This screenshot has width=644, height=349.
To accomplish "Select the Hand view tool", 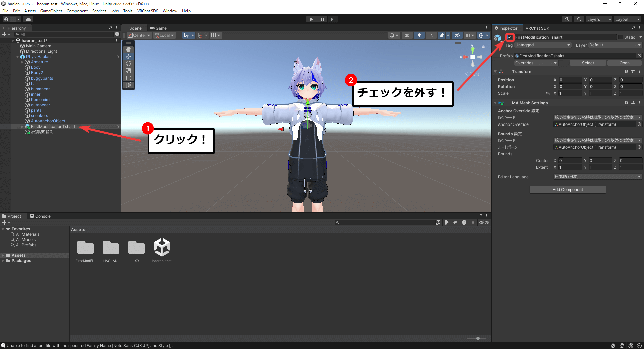I will pyautogui.click(x=128, y=49).
